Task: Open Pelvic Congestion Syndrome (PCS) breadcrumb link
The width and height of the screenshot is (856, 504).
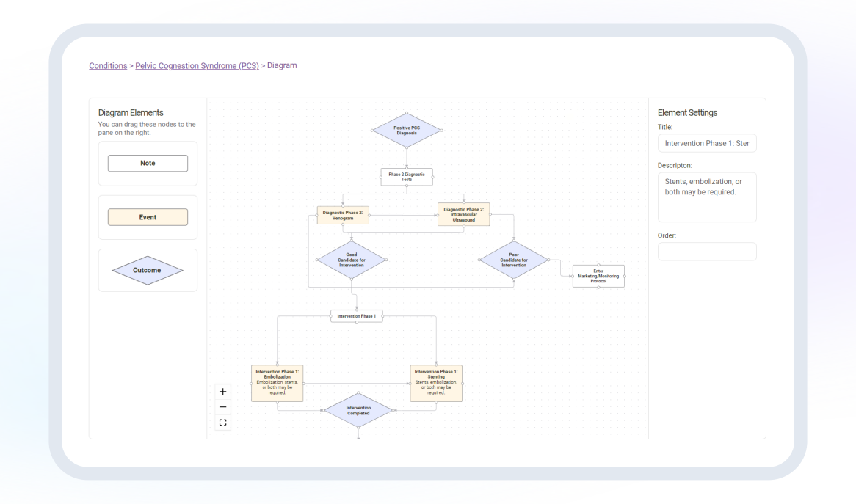Action: click(197, 66)
